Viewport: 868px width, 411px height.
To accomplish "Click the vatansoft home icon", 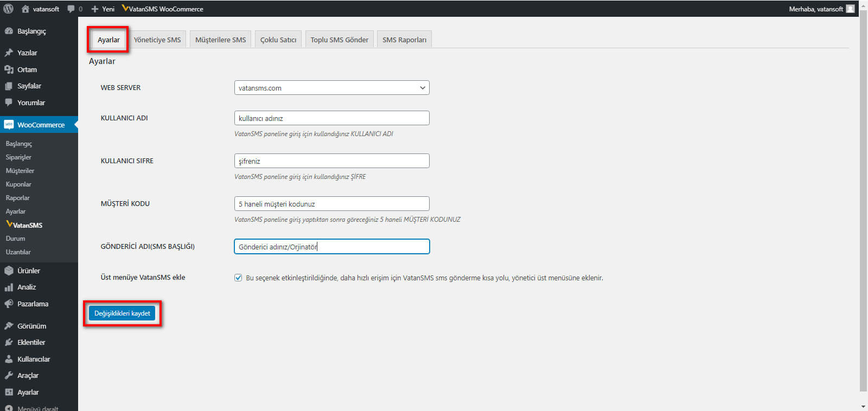I will coord(25,9).
